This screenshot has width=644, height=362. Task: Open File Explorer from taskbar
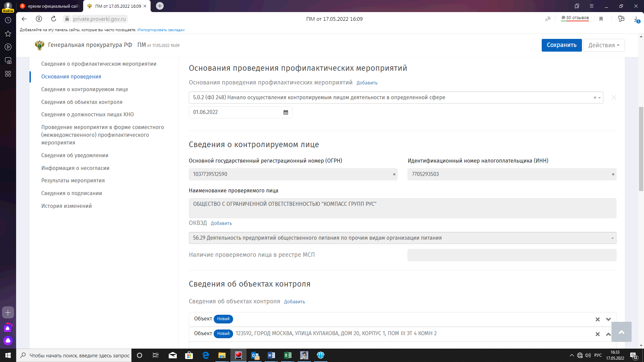pyautogui.click(x=222, y=355)
